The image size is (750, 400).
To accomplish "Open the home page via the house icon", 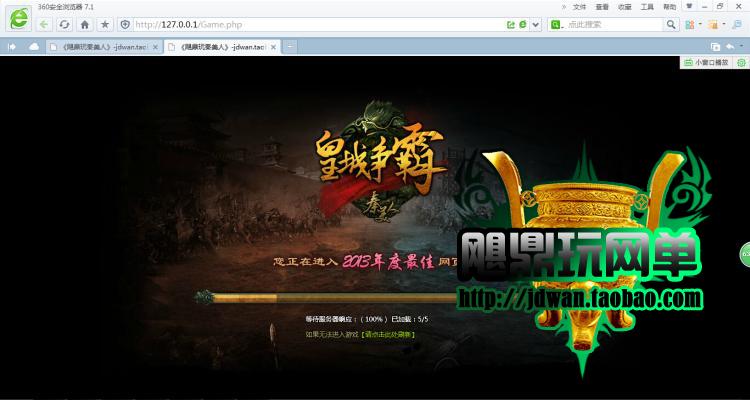I will pyautogui.click(x=85, y=24).
